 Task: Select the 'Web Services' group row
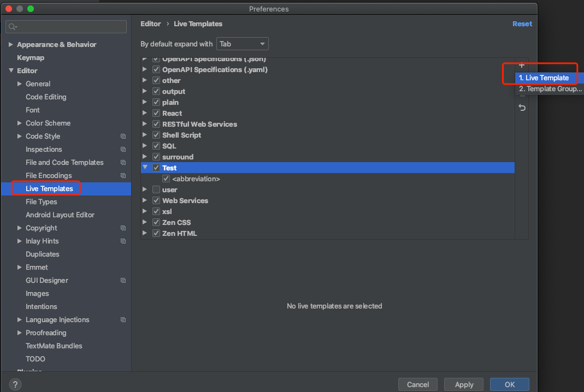[328, 200]
